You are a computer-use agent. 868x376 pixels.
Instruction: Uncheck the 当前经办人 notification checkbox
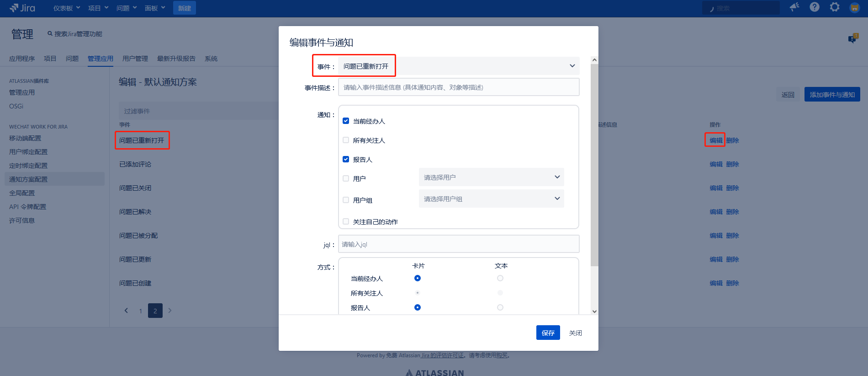[x=346, y=121]
